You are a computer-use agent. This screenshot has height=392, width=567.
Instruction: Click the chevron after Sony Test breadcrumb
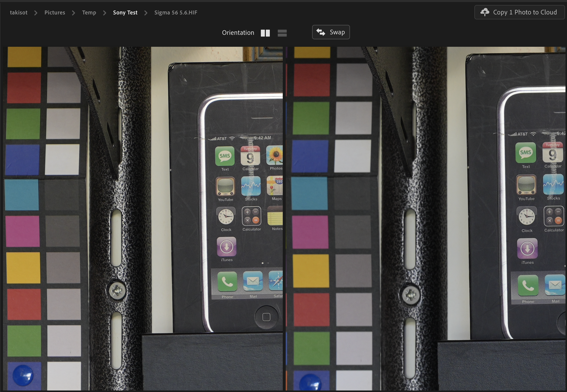(146, 13)
